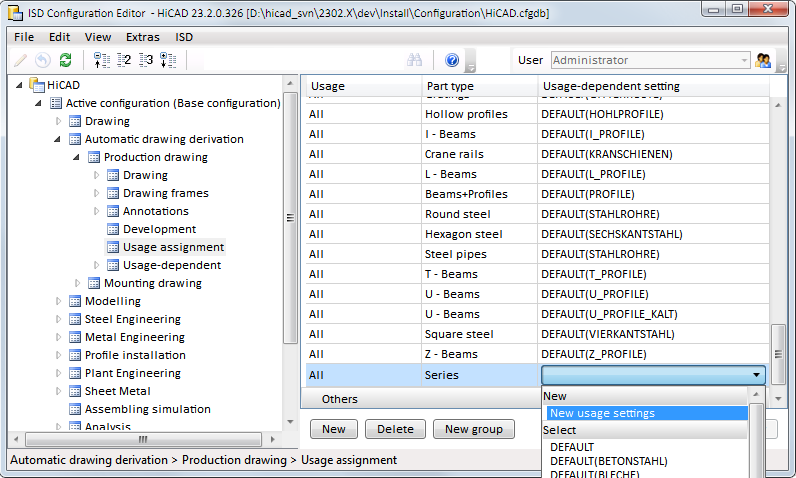Collapse the Active configuration node

[x=38, y=104]
